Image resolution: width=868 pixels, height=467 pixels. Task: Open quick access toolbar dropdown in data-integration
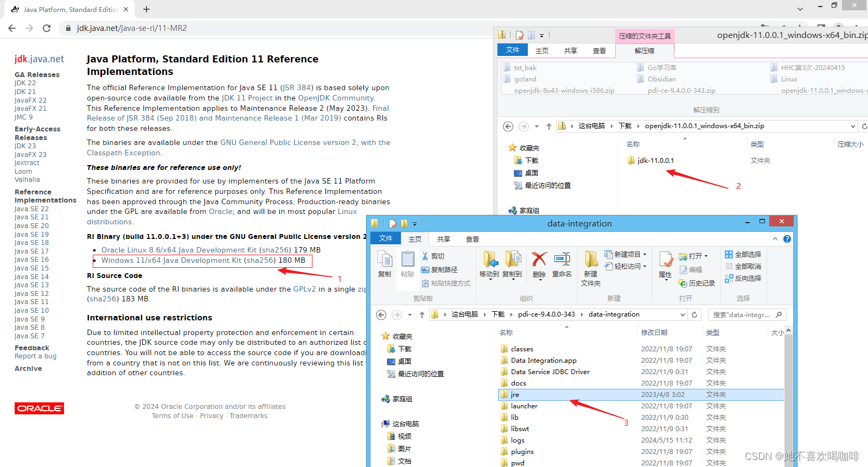[414, 224]
